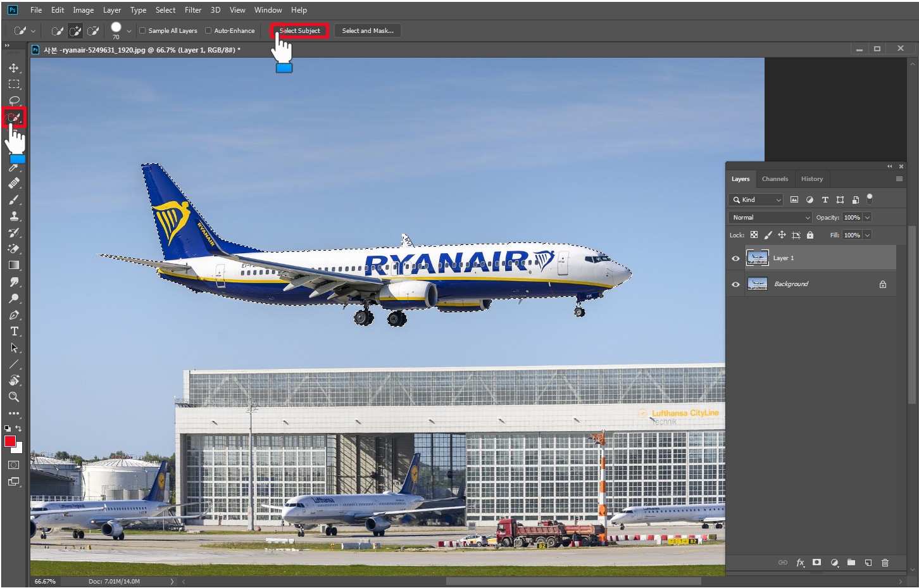The image size is (919, 588).
Task: Switch to the Channels tab
Action: [775, 178]
